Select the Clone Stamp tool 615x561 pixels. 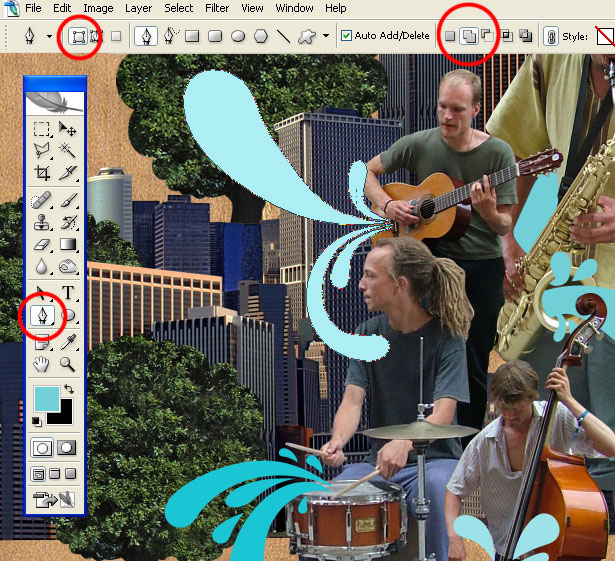pos(42,222)
